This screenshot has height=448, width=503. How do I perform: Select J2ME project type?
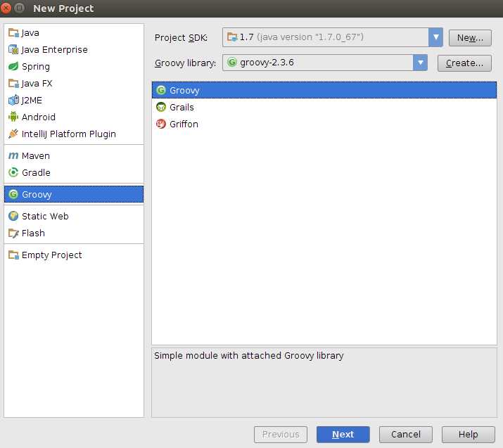click(74, 100)
